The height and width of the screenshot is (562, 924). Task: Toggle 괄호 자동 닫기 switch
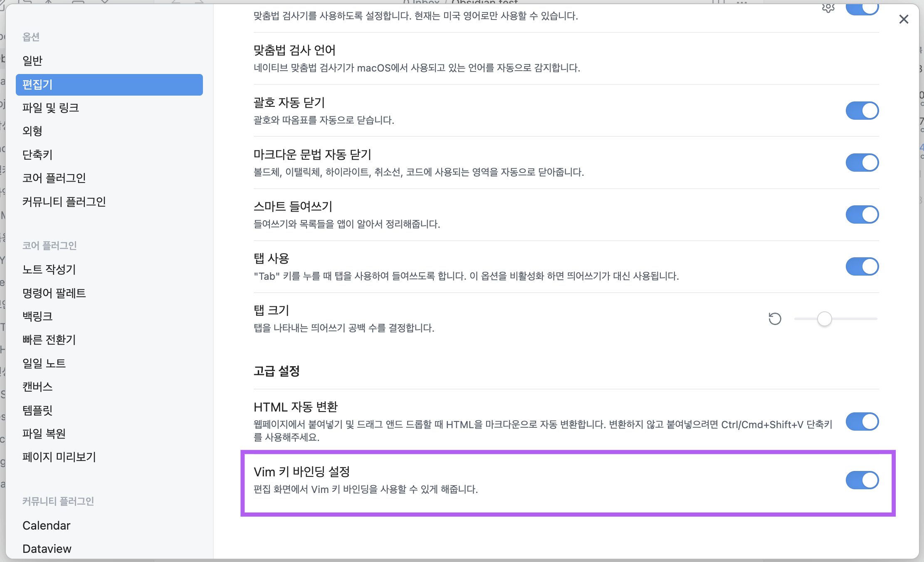862,111
